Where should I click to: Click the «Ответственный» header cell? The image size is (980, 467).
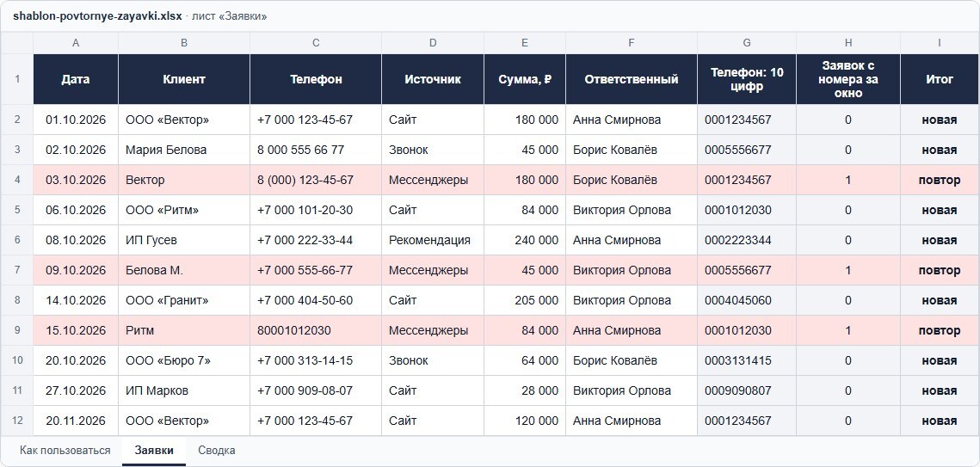[x=632, y=79]
